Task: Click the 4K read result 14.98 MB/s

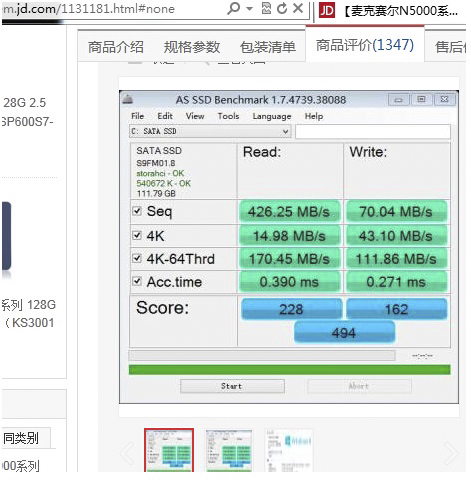Action: [289, 236]
